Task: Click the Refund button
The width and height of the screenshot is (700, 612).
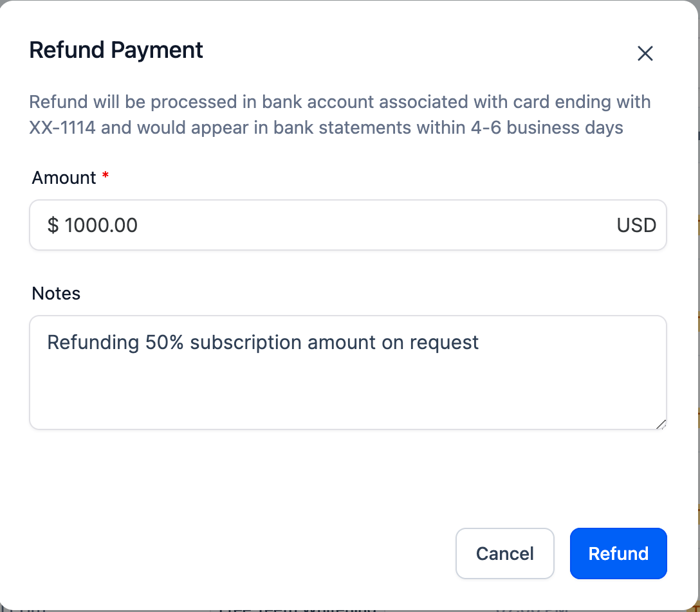Action: pyautogui.click(x=618, y=553)
